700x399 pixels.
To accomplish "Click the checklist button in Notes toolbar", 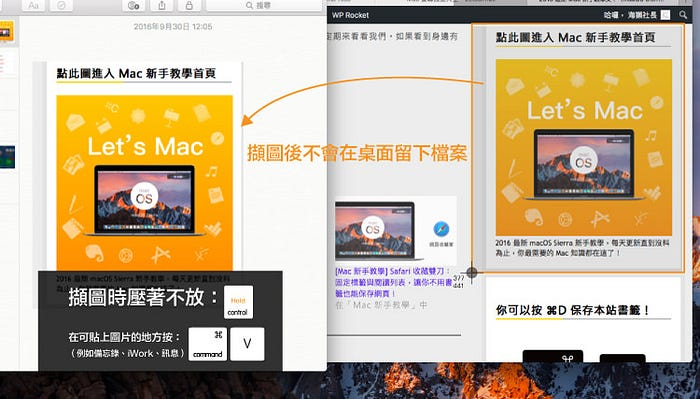I will 61,5.
